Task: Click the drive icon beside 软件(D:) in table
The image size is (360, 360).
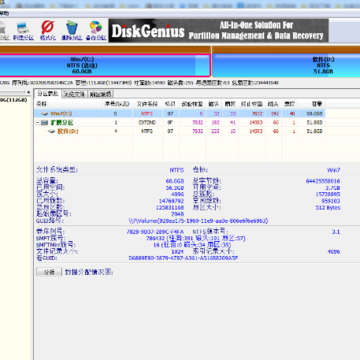Action: pyautogui.click(x=51, y=131)
